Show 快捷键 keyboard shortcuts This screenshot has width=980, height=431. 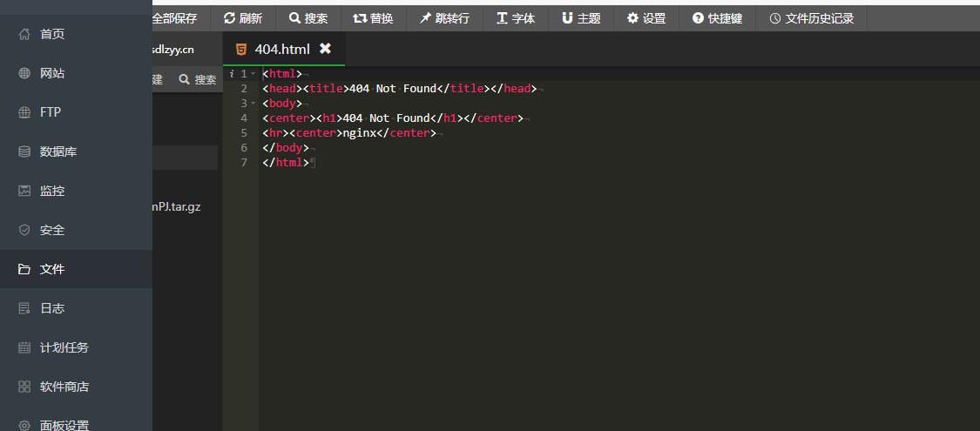click(x=718, y=19)
